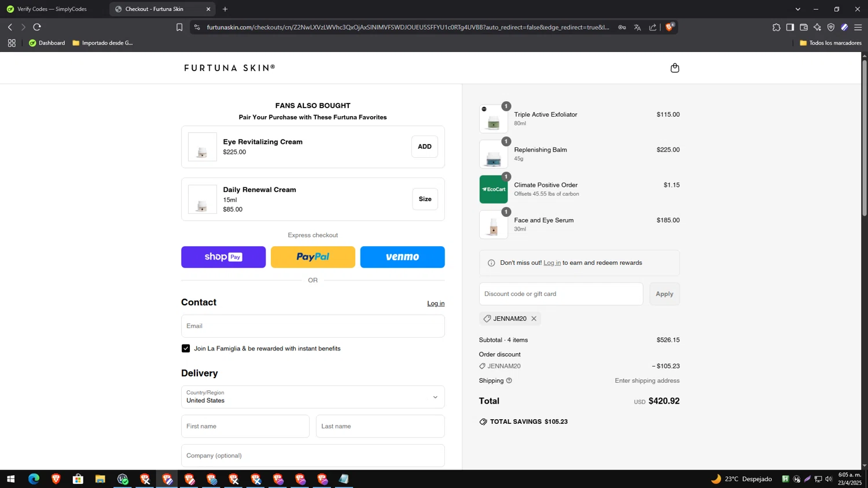Screen dimensions: 868x488
Task: Open Leo AI assistant icon
Action: click(x=817, y=27)
